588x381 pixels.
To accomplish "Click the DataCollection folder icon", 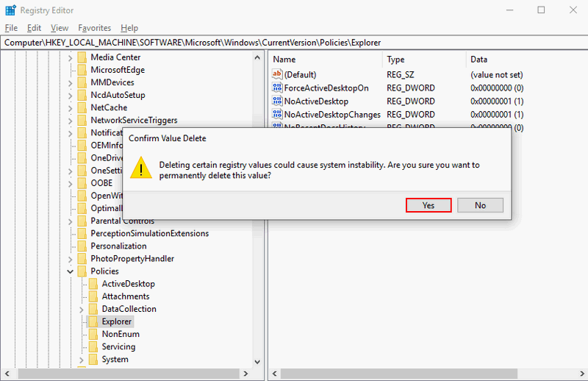I will click(x=93, y=309).
